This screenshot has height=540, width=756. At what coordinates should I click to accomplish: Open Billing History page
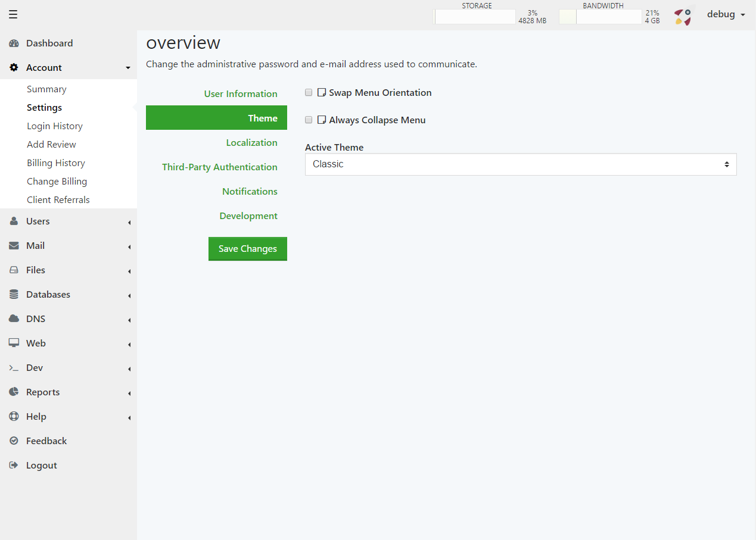pyautogui.click(x=56, y=163)
